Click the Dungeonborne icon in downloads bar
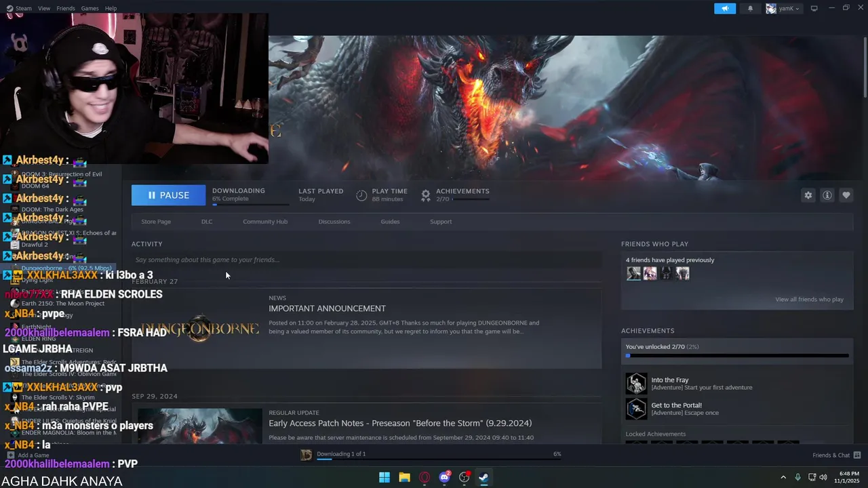Screen dimensions: 868x488 (x=307, y=454)
